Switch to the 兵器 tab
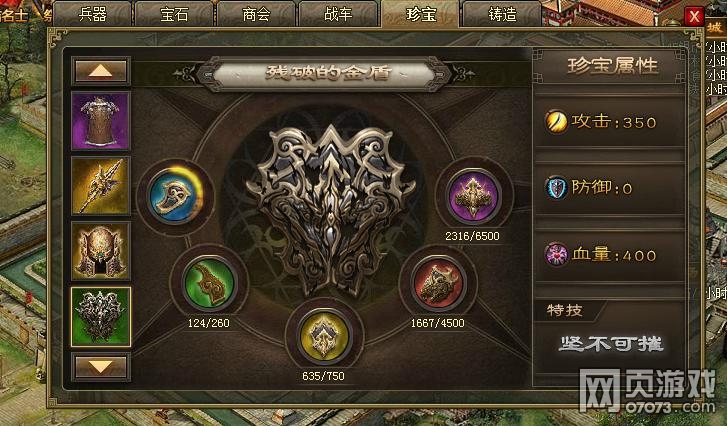The height and width of the screenshot is (426, 727). (93, 14)
